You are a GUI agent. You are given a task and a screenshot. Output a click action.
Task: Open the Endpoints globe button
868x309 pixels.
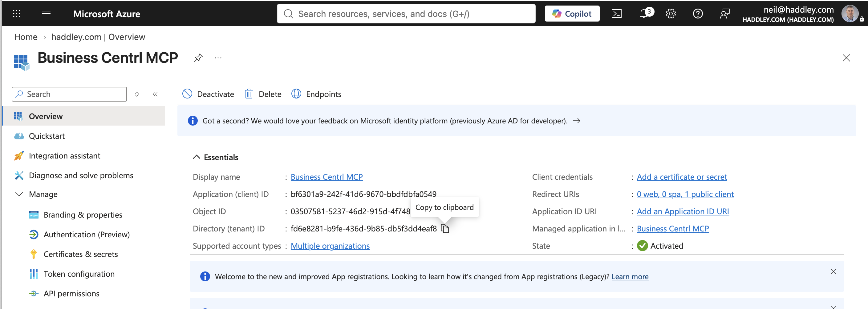(316, 94)
